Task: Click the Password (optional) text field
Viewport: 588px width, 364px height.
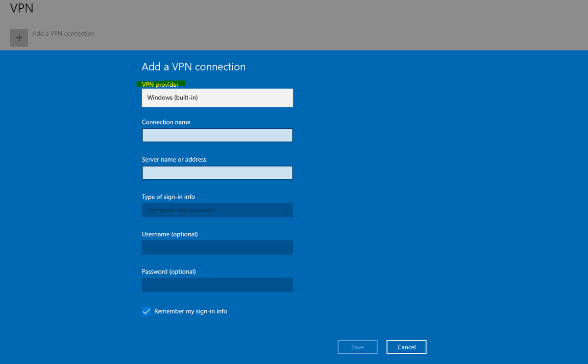Action: click(217, 285)
